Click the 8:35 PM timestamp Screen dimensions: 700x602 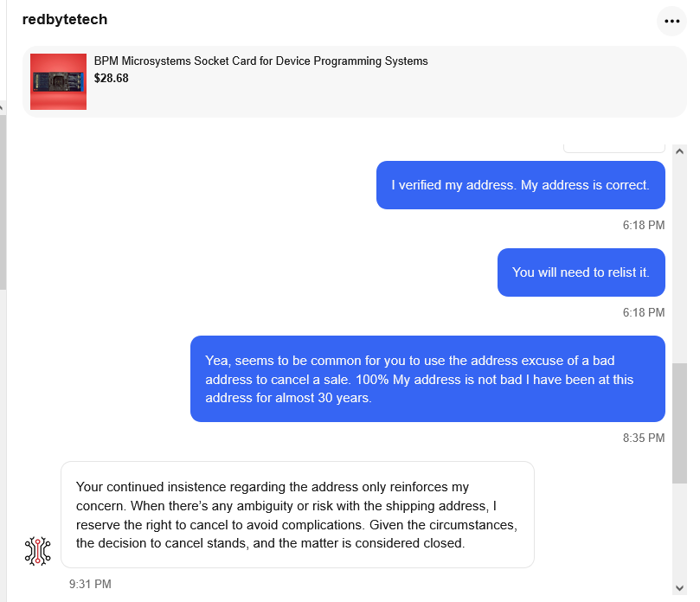tap(644, 438)
